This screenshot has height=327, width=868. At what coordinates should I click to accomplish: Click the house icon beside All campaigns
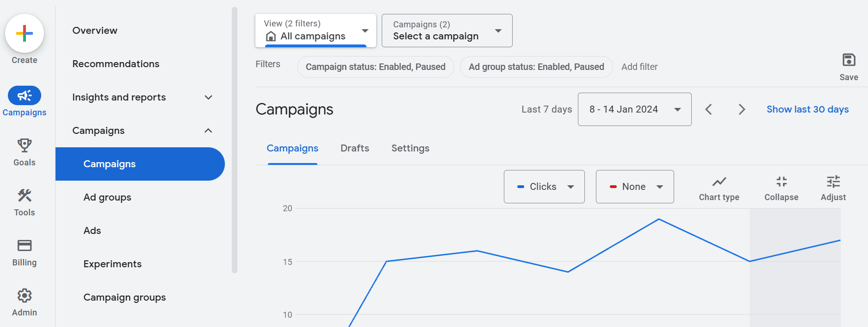(x=271, y=36)
